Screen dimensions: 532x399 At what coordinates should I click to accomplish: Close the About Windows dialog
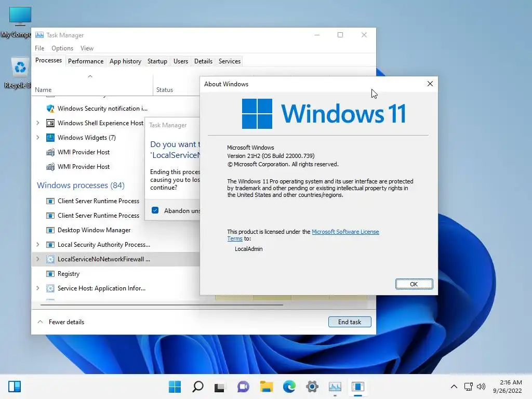click(x=430, y=84)
